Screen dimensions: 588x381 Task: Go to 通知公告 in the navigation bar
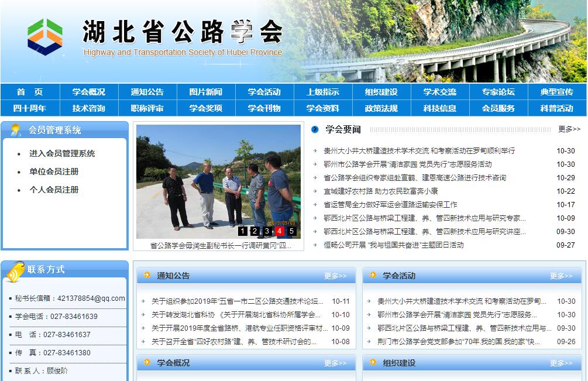(147, 92)
